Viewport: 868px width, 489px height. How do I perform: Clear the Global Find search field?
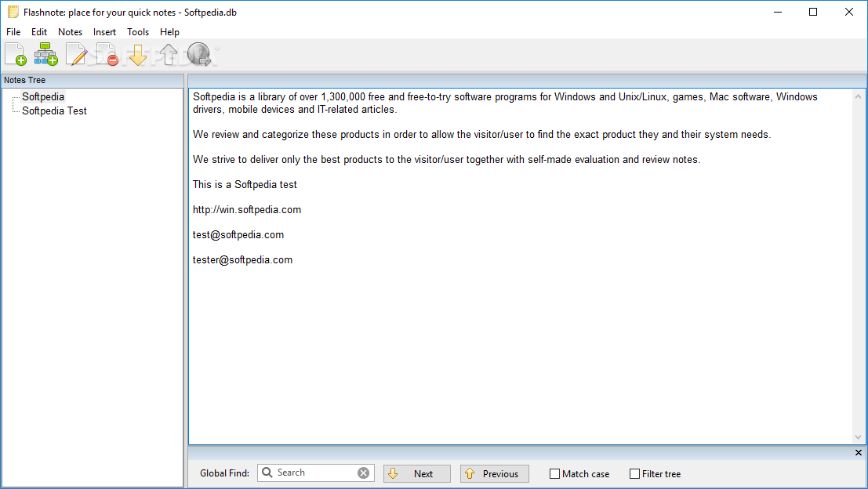pyautogui.click(x=363, y=473)
